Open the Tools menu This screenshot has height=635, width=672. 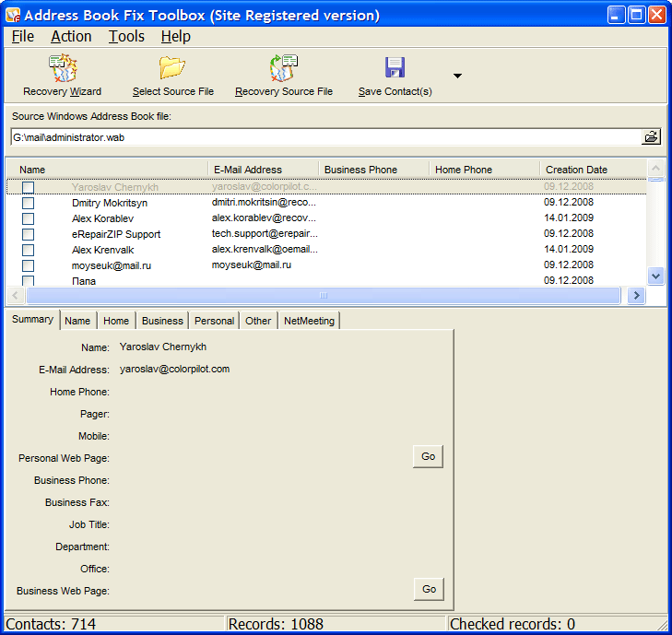(x=126, y=37)
